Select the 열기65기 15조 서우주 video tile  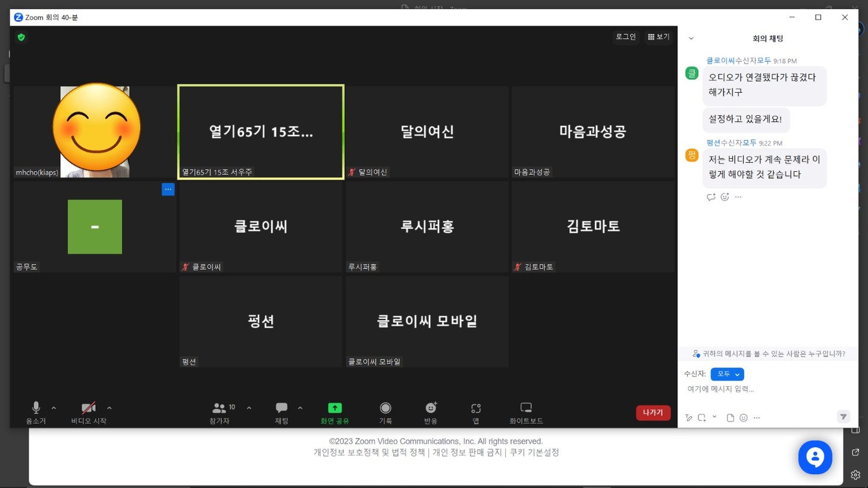[261, 132]
